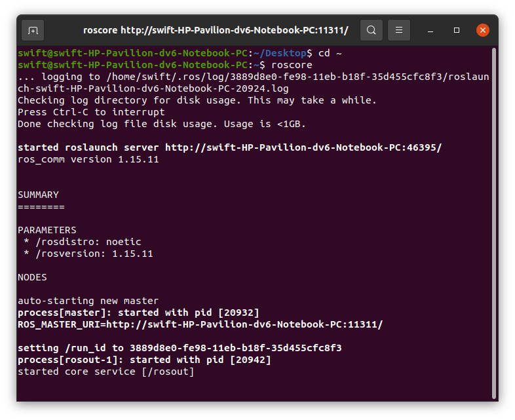Click the 'roscore' command text
This screenshot has height=420, width=515.
tap(292, 65)
